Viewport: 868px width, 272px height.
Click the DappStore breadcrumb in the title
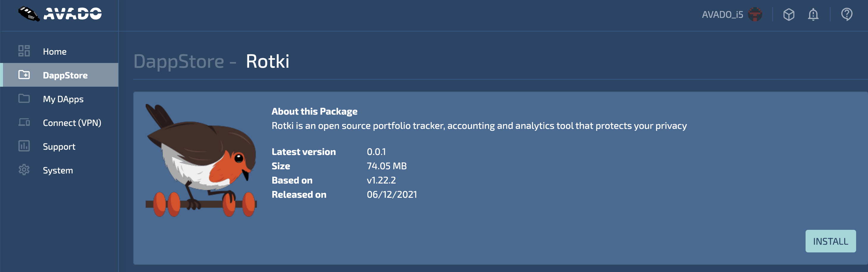coord(179,61)
